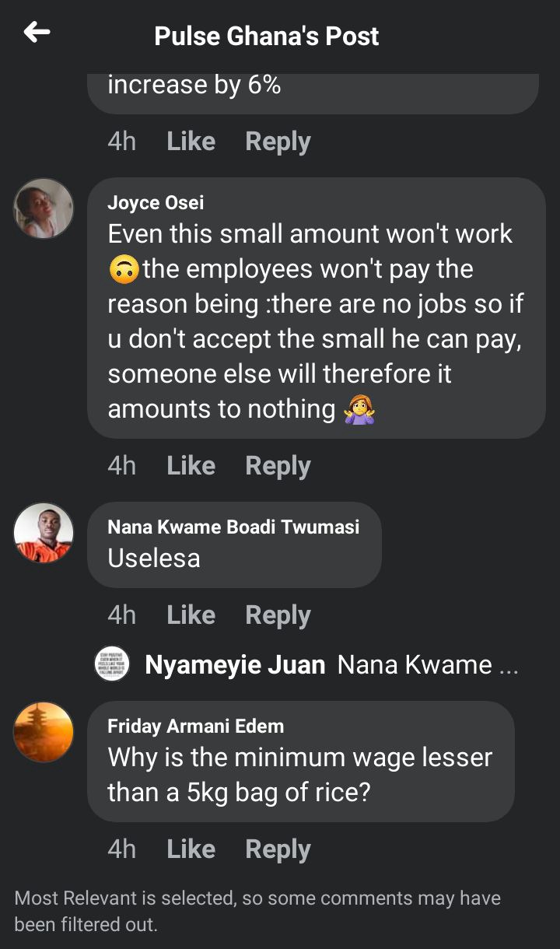Open Friday Armani Edem's profile picture
Viewport: 560px width, 949px height.
pyautogui.click(x=44, y=731)
